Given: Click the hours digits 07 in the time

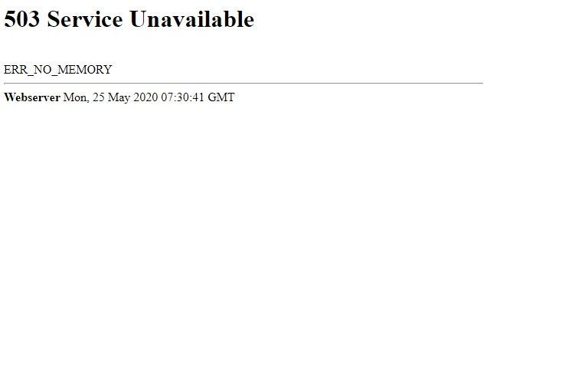Looking at the screenshot, I should pyautogui.click(x=167, y=97).
